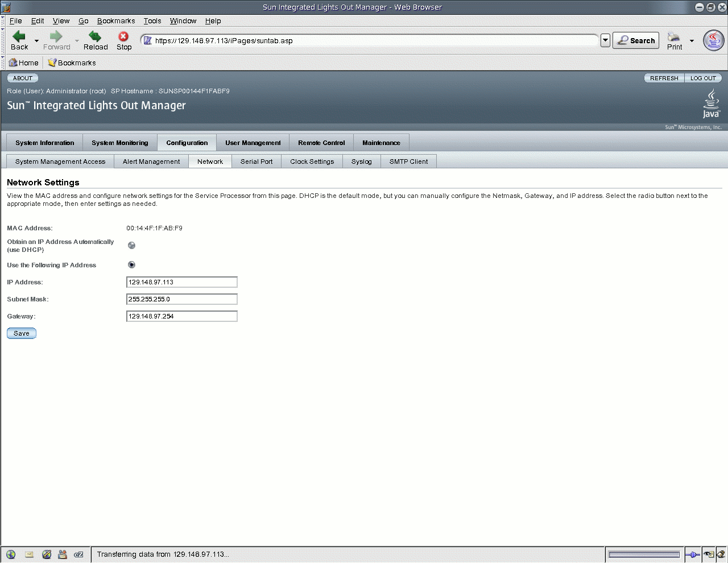Open the Bookmarks toolbar folder

[x=72, y=63]
